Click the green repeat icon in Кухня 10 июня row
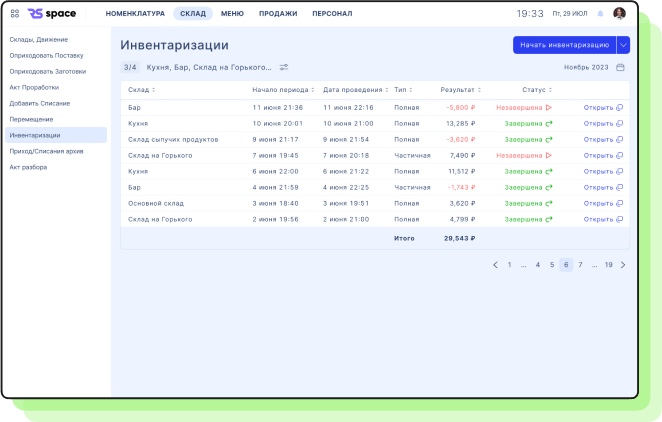Screen dimensions: 662x422 coord(548,123)
